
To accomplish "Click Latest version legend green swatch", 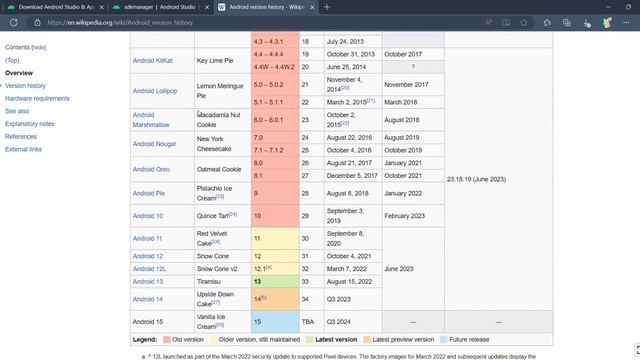I will point(310,340).
